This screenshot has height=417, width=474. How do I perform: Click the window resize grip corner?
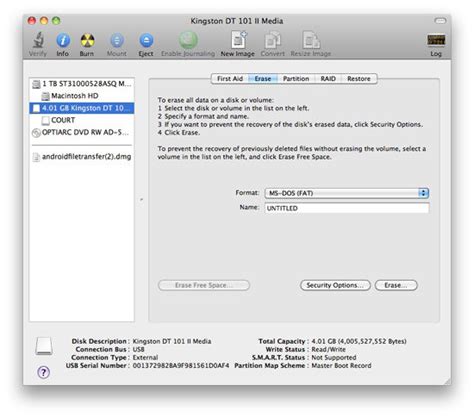coord(447,381)
